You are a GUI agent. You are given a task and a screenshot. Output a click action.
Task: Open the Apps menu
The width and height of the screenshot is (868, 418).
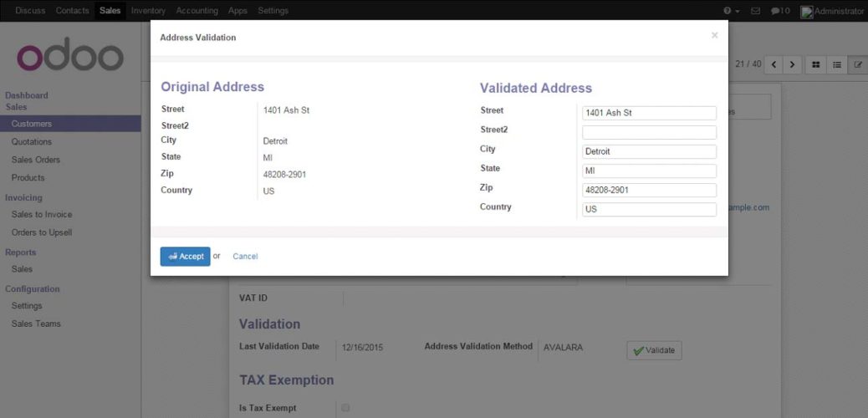click(237, 11)
